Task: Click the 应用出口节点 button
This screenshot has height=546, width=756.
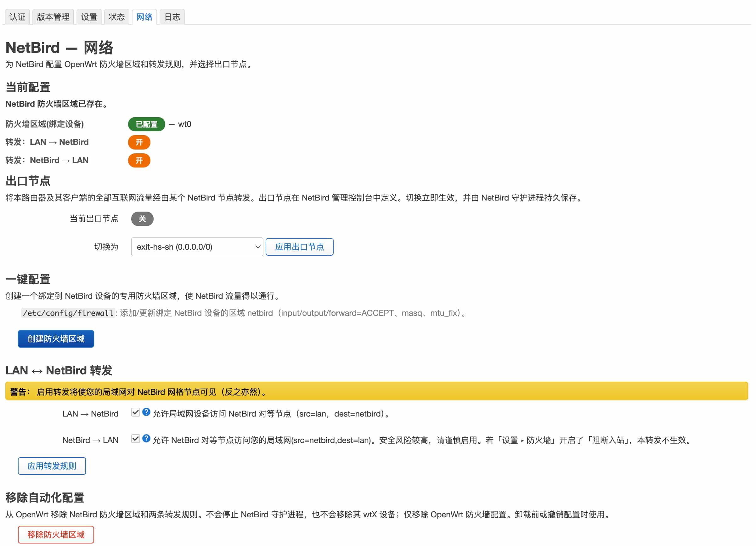Action: 299,247
